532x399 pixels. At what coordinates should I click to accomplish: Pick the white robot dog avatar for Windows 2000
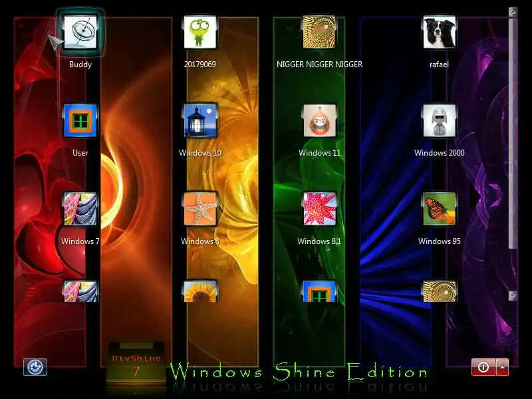click(439, 121)
